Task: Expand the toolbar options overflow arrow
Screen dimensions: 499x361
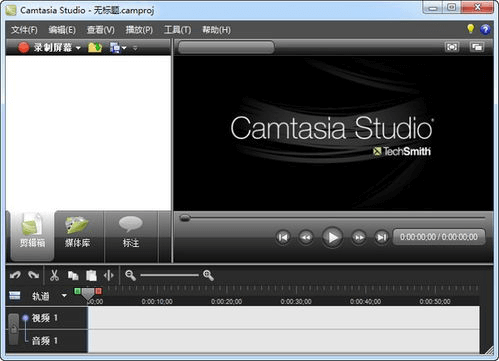Action: pyautogui.click(x=135, y=48)
